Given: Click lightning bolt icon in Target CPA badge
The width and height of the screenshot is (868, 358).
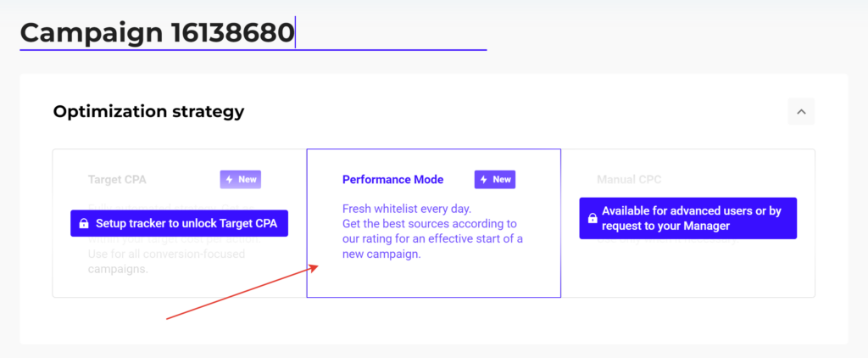Looking at the screenshot, I should (x=229, y=180).
